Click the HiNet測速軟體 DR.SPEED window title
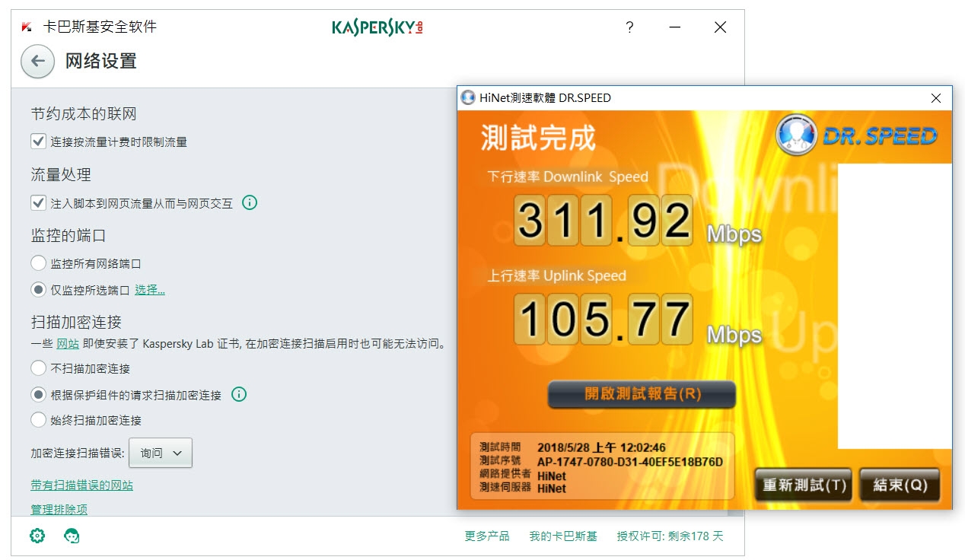Image resolution: width=965 pixels, height=560 pixels. [546, 97]
